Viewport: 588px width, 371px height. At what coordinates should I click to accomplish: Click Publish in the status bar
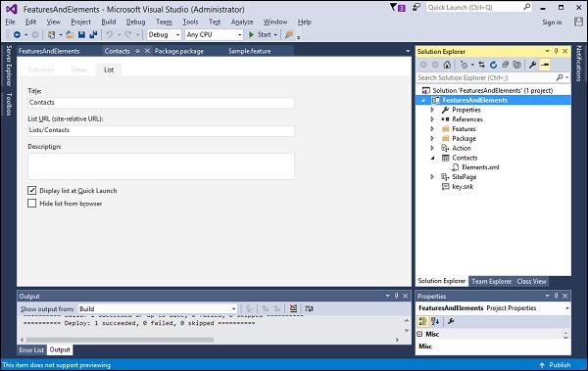click(x=556, y=365)
